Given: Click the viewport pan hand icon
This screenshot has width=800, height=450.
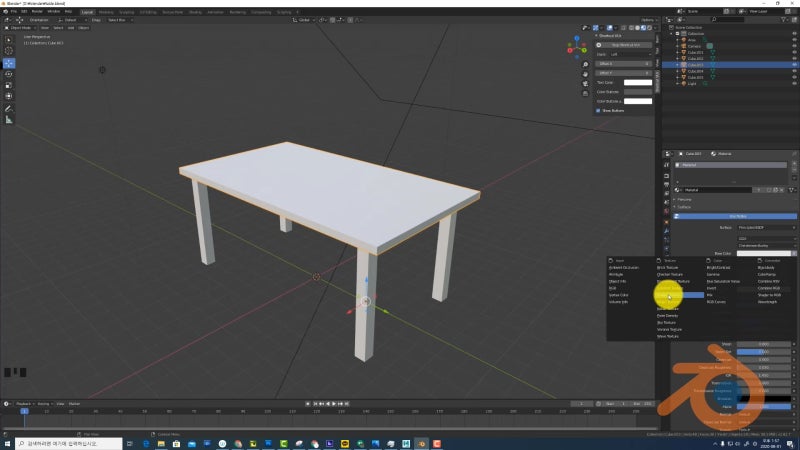Looking at the screenshot, I should [585, 74].
